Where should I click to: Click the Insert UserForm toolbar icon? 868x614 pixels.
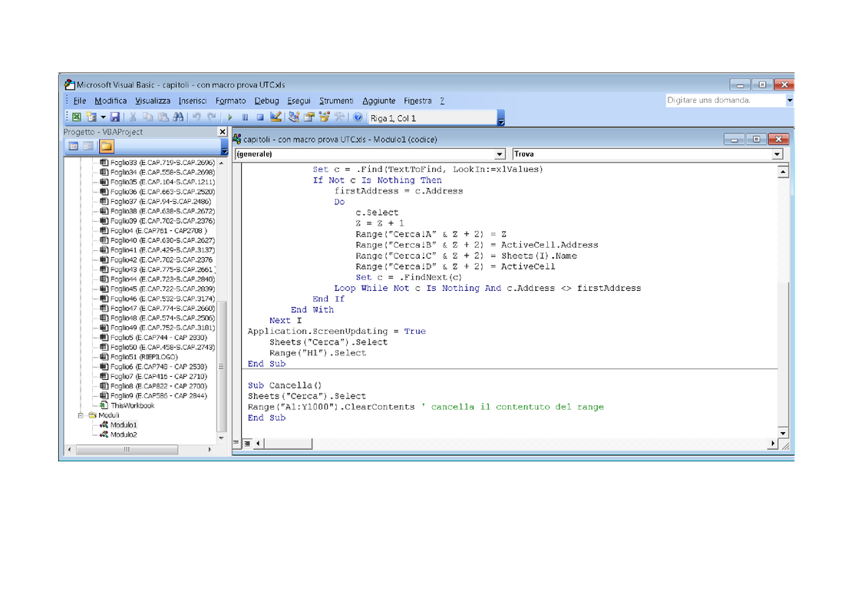coord(91,117)
